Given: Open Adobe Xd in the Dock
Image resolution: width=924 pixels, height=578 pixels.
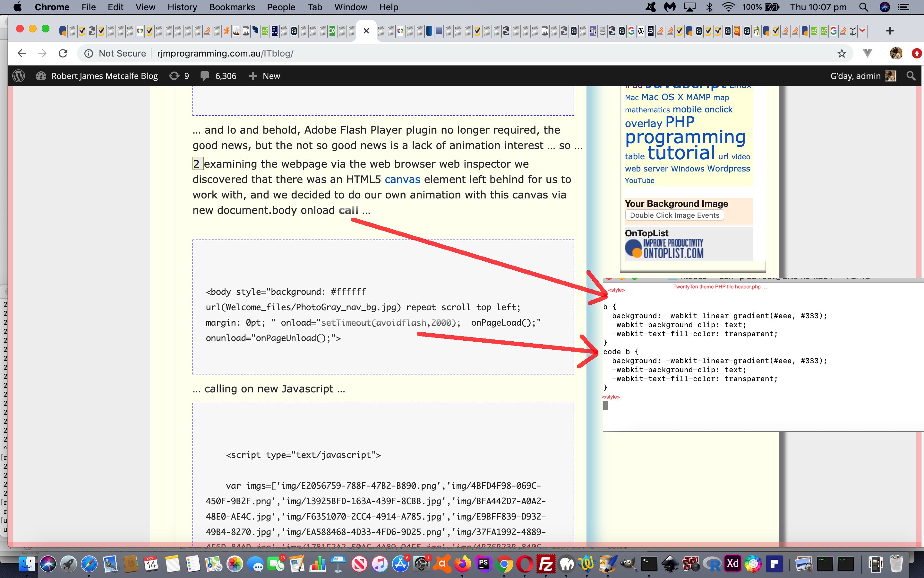Looking at the screenshot, I should point(732,564).
